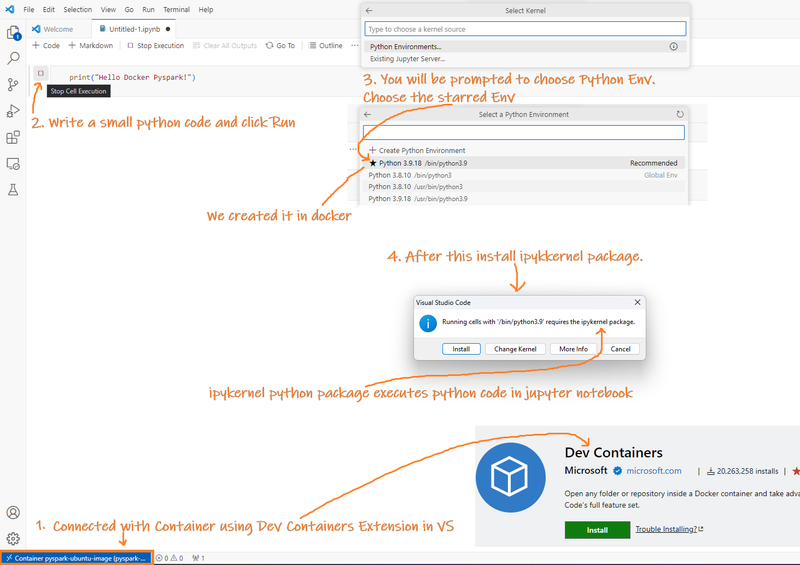The width and height of the screenshot is (800, 565).
Task: Focus the kernel source search field
Action: 525,29
